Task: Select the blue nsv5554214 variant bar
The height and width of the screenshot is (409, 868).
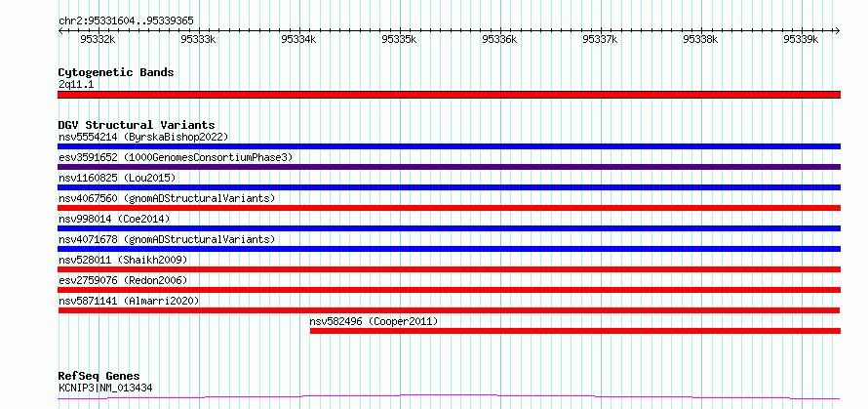Action: (449, 146)
